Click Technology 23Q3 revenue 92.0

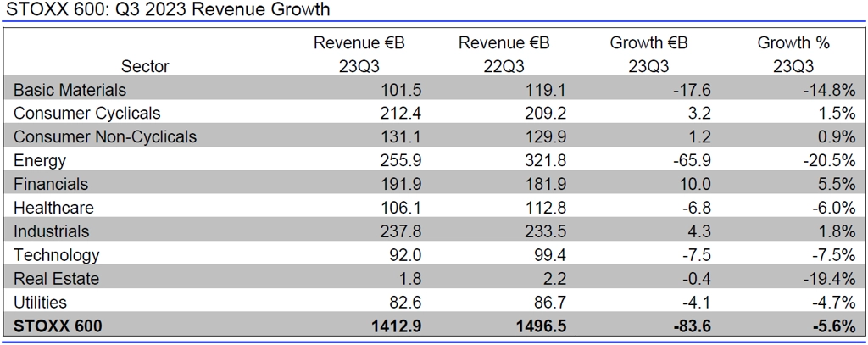point(404,255)
